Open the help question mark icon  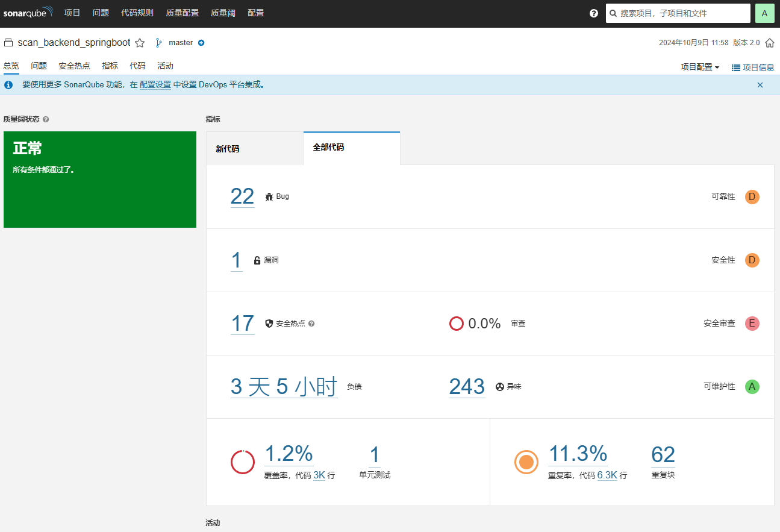[x=594, y=13]
